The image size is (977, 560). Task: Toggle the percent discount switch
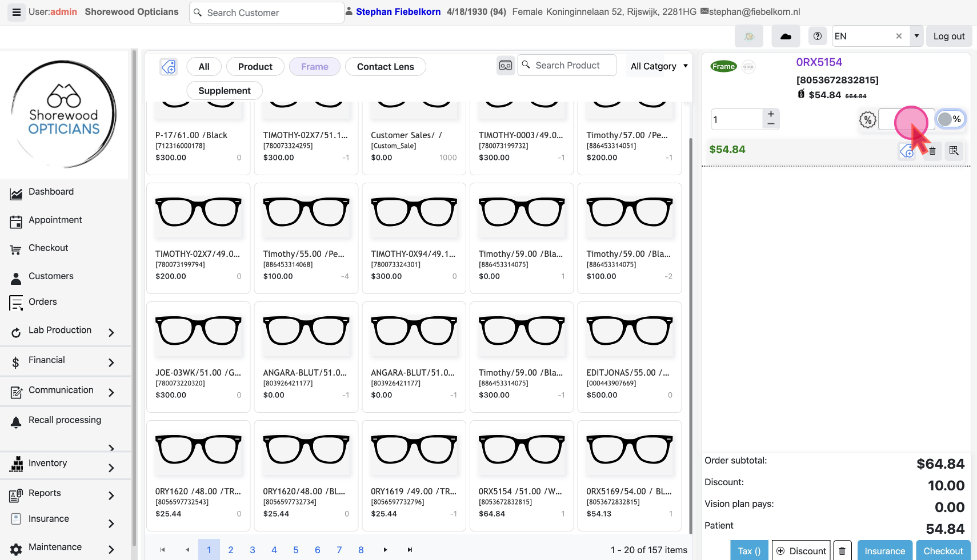click(x=950, y=119)
